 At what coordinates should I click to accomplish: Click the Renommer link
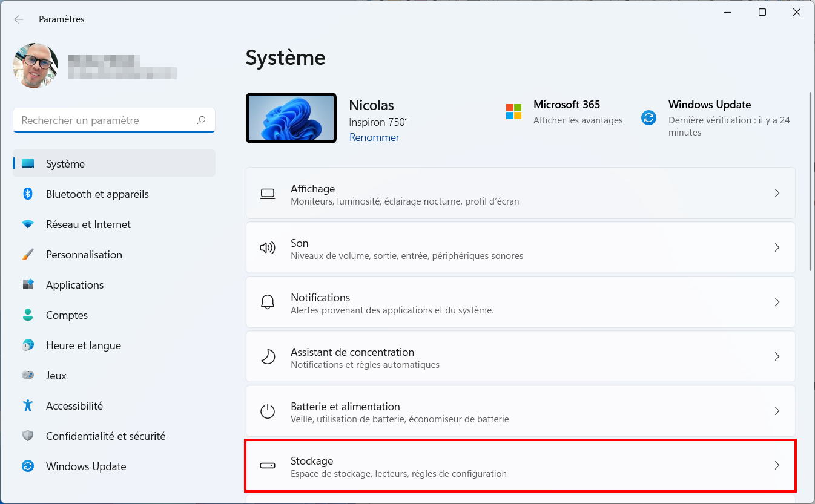(374, 137)
